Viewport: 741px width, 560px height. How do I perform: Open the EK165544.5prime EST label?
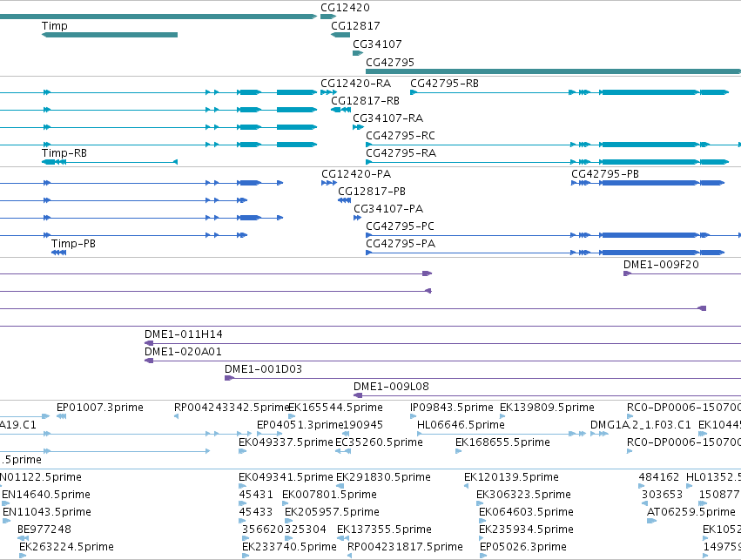(335, 408)
